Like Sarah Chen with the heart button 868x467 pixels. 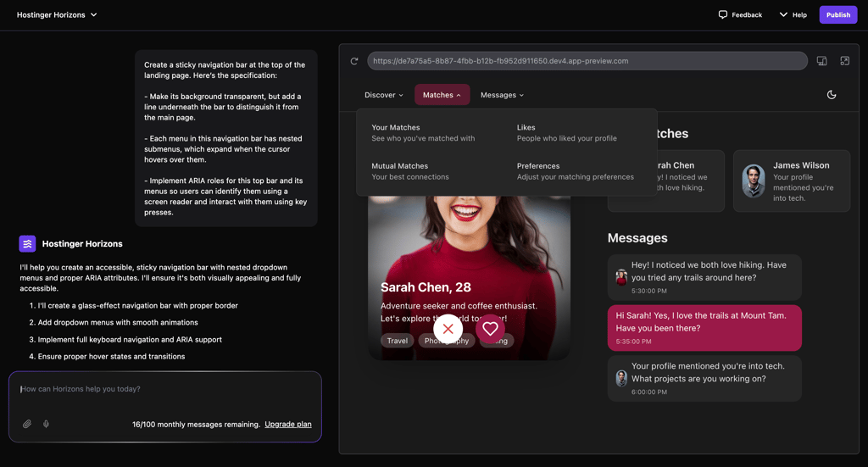click(490, 329)
